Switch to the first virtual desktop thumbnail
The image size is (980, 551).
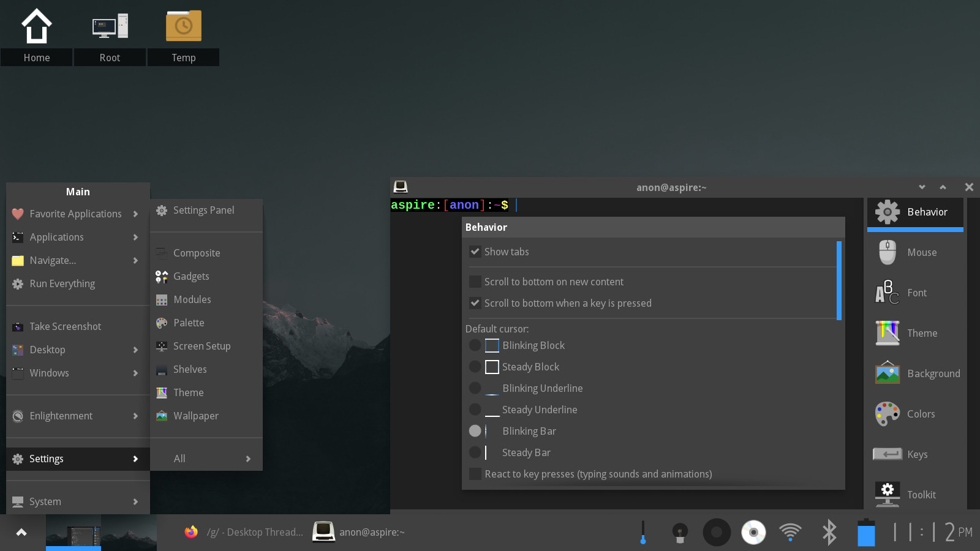point(73,531)
